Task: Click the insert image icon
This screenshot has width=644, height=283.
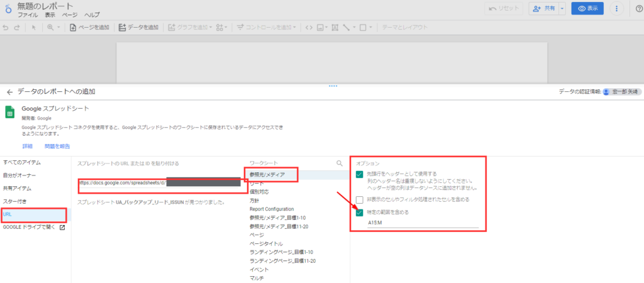Action: point(320,28)
